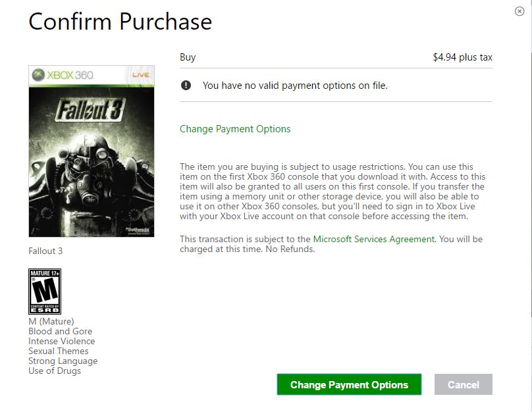Click the M (Mature) rating text
Image resolution: width=532 pixels, height=412 pixels.
coord(51,321)
